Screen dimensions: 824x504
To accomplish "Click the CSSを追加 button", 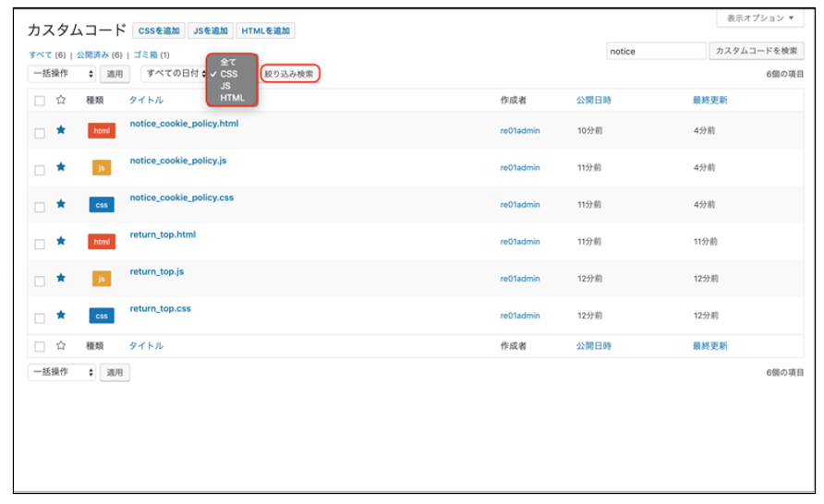I will pos(158,31).
